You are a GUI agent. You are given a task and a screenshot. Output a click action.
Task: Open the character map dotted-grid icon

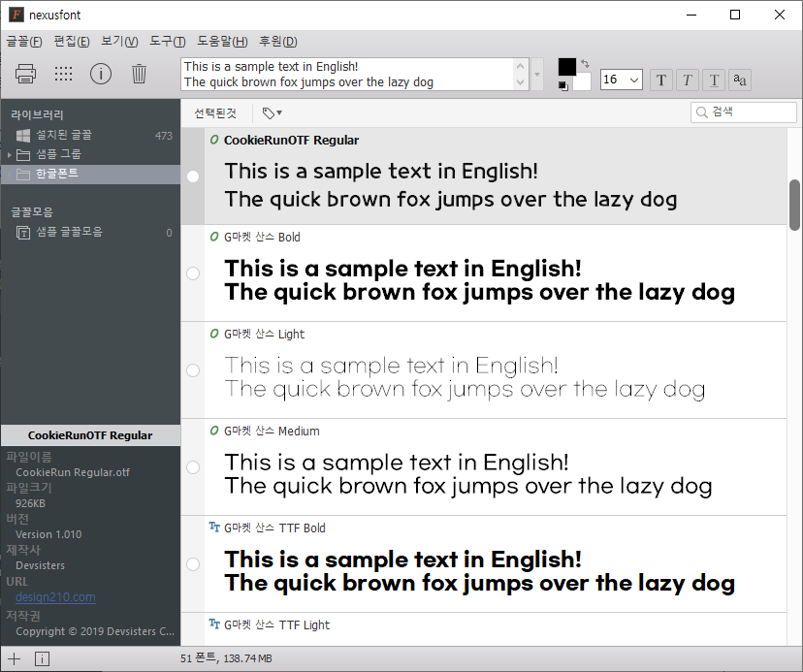click(x=63, y=74)
